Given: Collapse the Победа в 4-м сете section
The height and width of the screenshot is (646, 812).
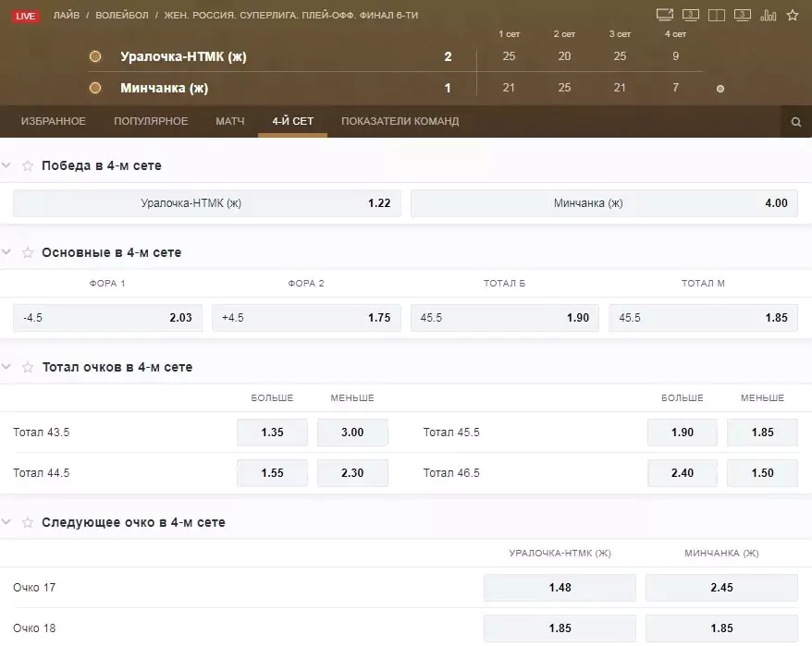Looking at the screenshot, I should pyautogui.click(x=6, y=165).
